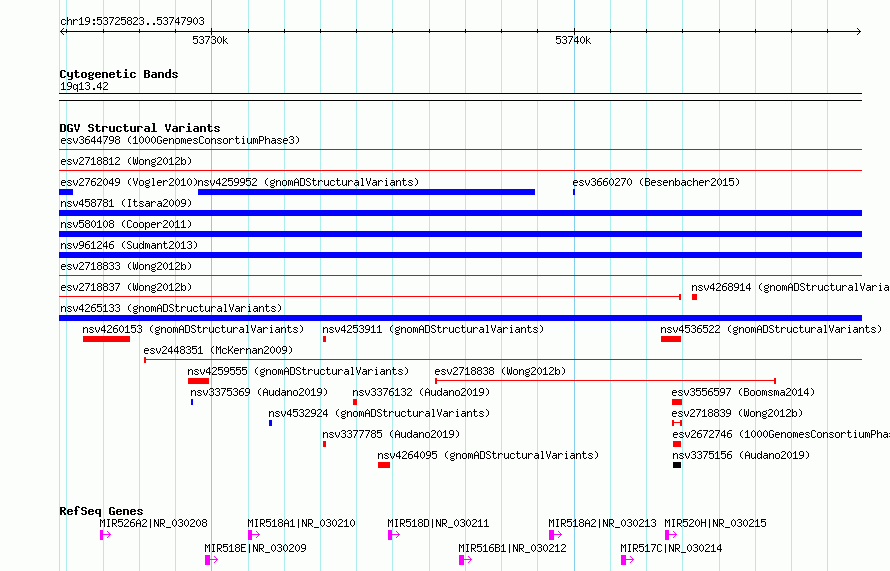Click the blue nsv580108 variant bar
This screenshot has width=890, height=571.
click(460, 234)
